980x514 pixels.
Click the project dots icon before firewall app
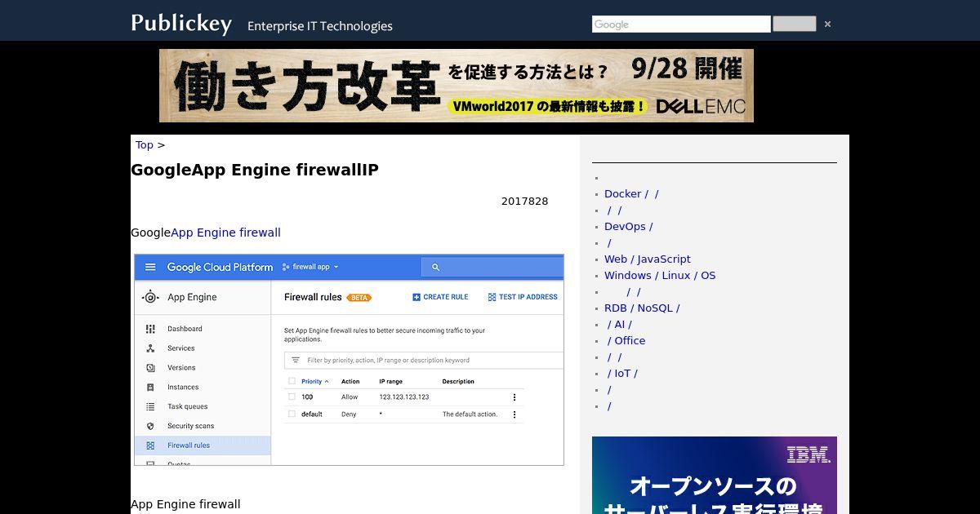tap(286, 267)
